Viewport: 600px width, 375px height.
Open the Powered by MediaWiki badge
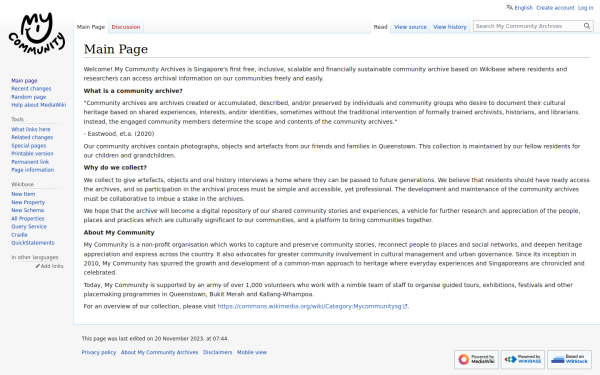[476, 359]
